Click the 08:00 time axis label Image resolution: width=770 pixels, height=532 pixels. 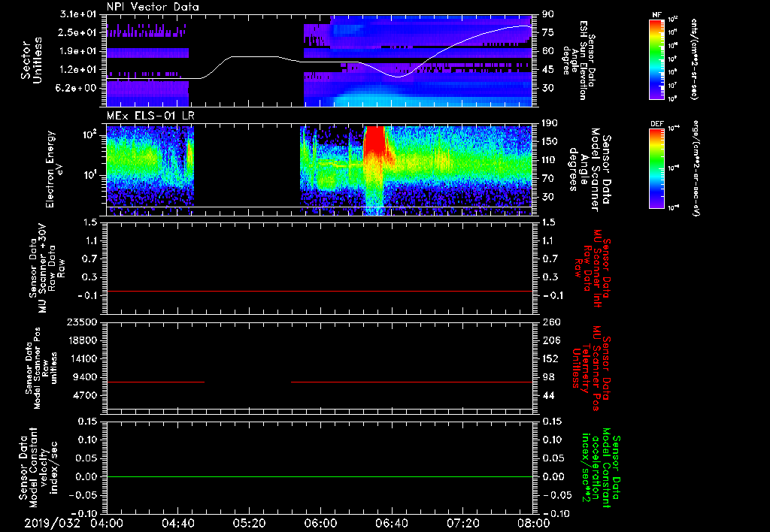pos(534,523)
